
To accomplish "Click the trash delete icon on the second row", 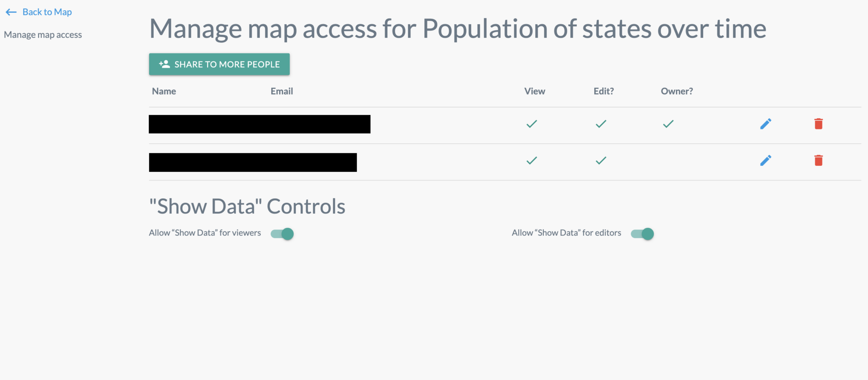I will [818, 161].
